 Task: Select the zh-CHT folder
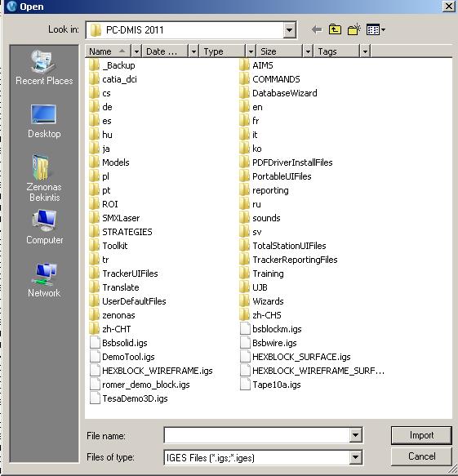pyautogui.click(x=110, y=329)
